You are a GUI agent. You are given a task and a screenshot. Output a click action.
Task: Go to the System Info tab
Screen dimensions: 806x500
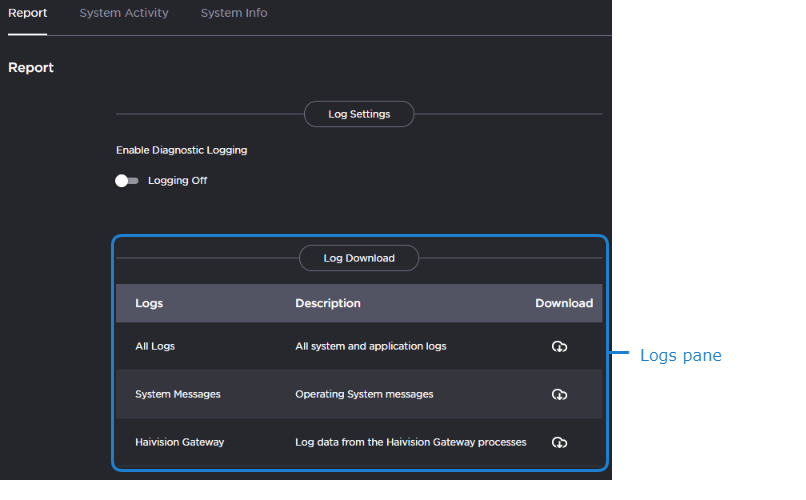[234, 13]
